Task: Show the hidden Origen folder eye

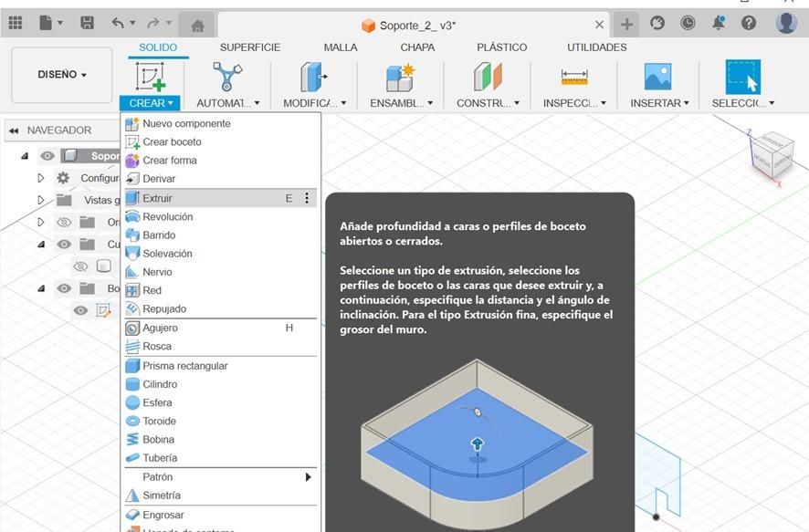Action: (x=64, y=222)
